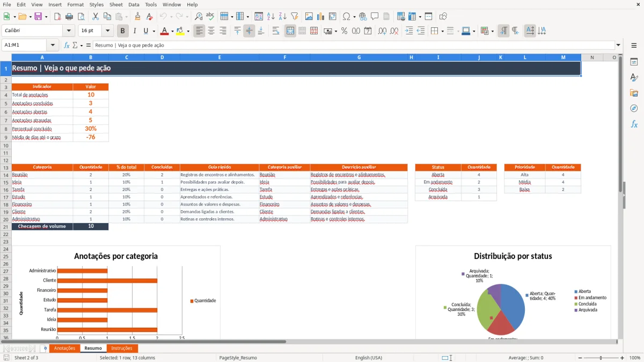Open the Save icon dropdown arrow
This screenshot has height=362, width=644.
pyautogui.click(x=46, y=17)
